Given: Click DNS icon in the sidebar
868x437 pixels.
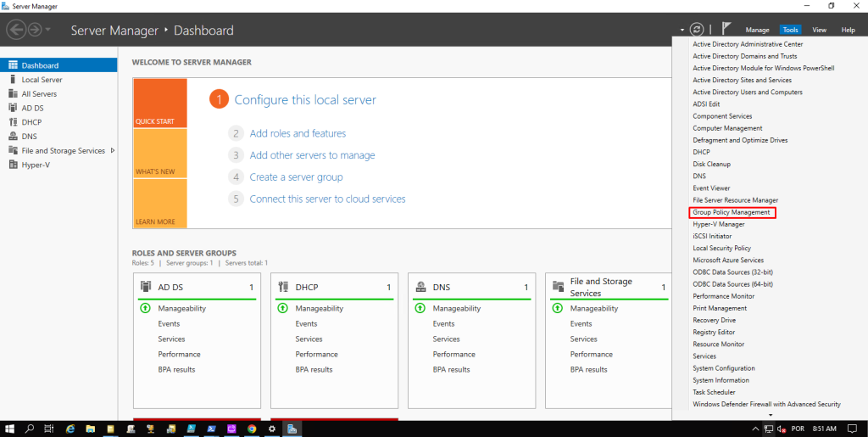Looking at the screenshot, I should click(x=14, y=137).
